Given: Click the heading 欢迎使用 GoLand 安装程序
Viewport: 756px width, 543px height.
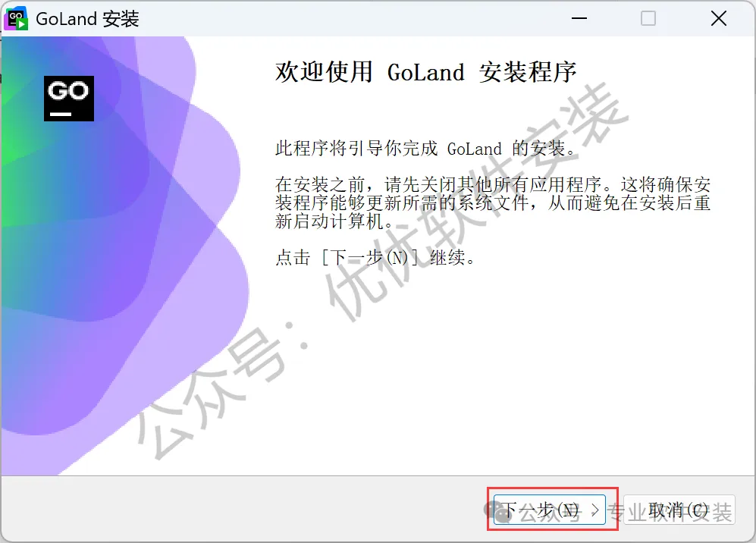Looking at the screenshot, I should click(x=425, y=72).
